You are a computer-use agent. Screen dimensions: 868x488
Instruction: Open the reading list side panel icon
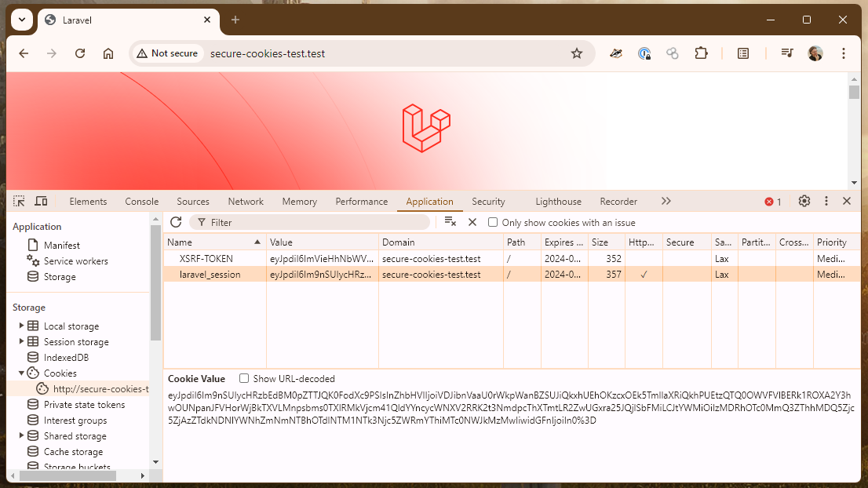tap(743, 53)
